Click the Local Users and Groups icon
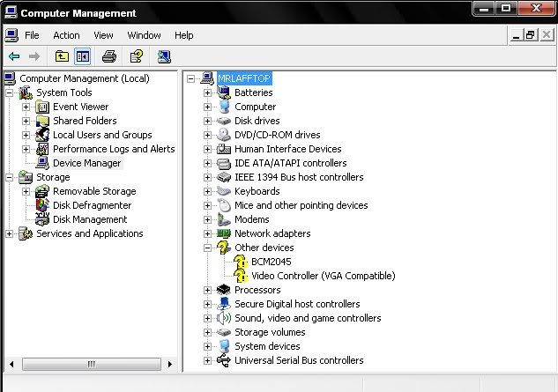 tap(42, 135)
